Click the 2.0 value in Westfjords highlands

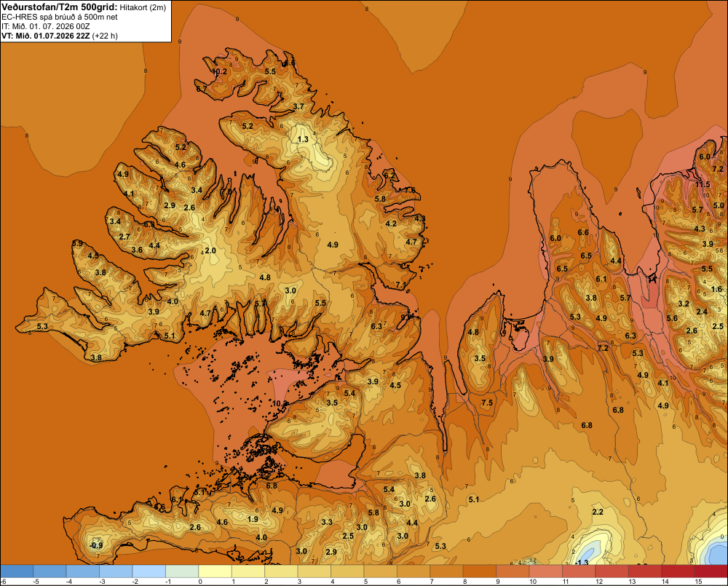pyautogui.click(x=210, y=250)
